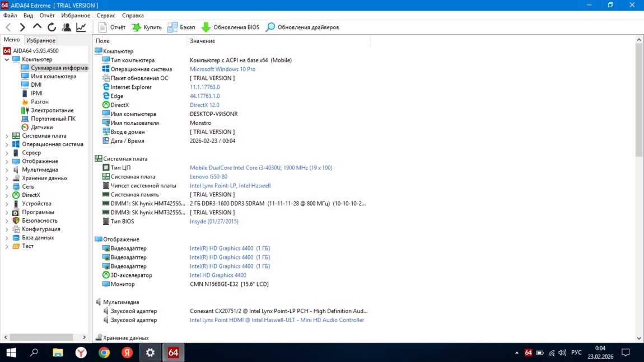Select Разгон overclock item in tree
This screenshot has height=362, width=644.
[x=39, y=102]
